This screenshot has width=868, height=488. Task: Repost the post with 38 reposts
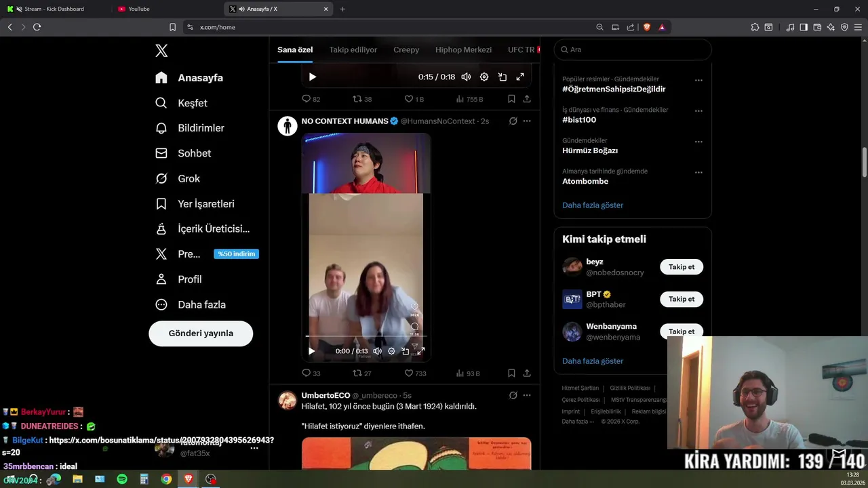pyautogui.click(x=362, y=99)
